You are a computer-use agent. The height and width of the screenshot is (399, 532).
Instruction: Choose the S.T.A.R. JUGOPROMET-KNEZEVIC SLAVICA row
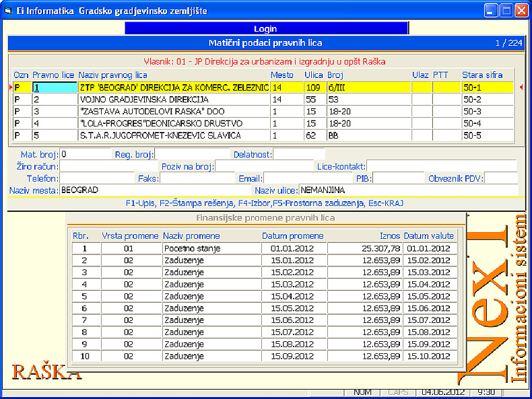[x=173, y=136]
